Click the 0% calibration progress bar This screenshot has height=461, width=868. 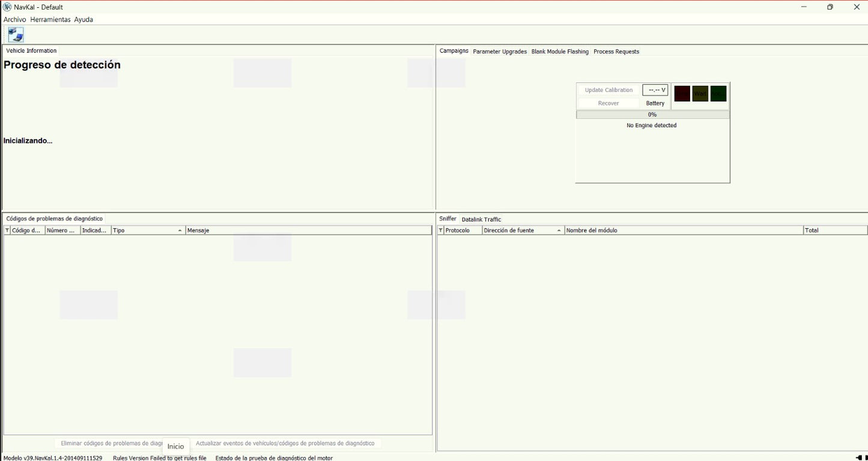[652, 115]
